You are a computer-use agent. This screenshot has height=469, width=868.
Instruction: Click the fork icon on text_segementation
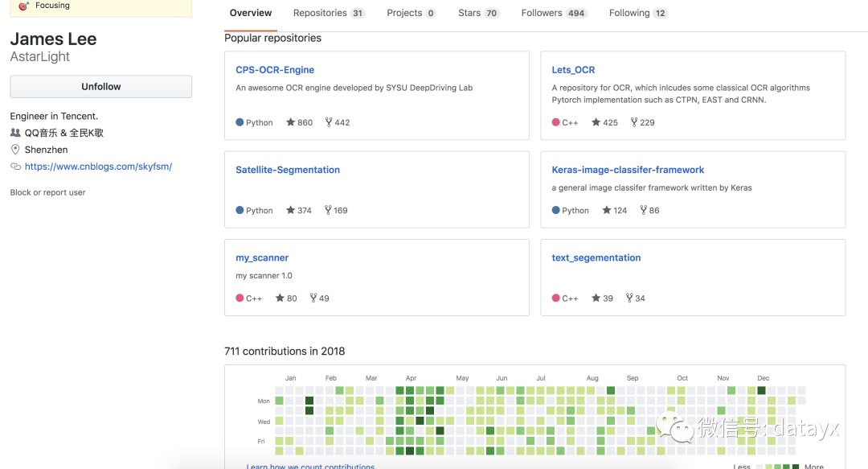click(x=629, y=298)
